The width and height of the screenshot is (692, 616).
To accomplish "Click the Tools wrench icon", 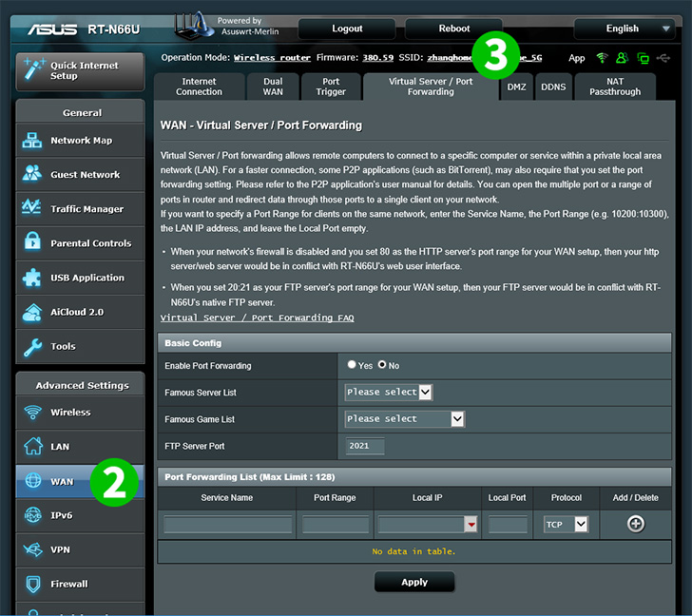I will [32, 347].
